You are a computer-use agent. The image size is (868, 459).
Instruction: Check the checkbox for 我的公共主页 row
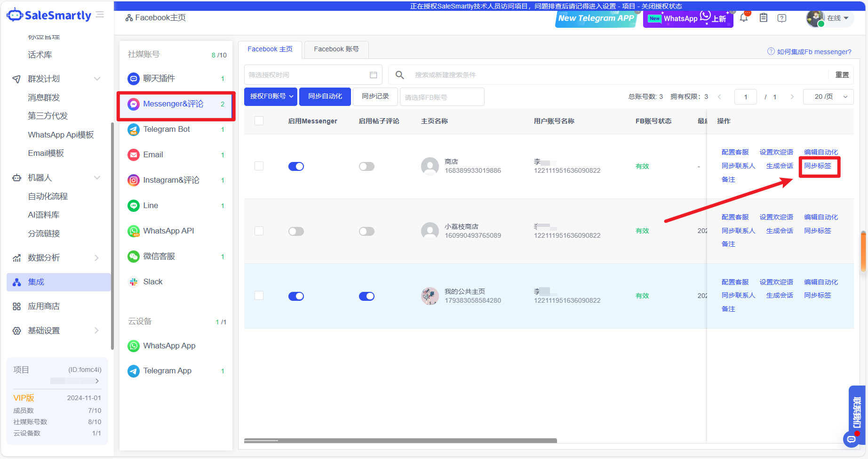[x=259, y=296]
